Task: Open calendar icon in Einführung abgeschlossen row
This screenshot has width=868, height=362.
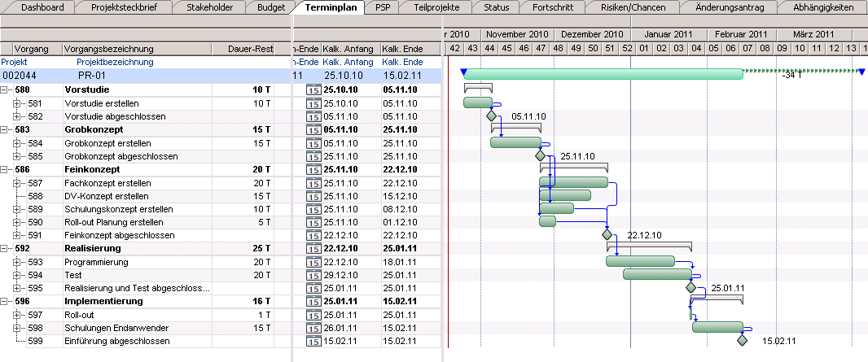Action: (x=313, y=342)
